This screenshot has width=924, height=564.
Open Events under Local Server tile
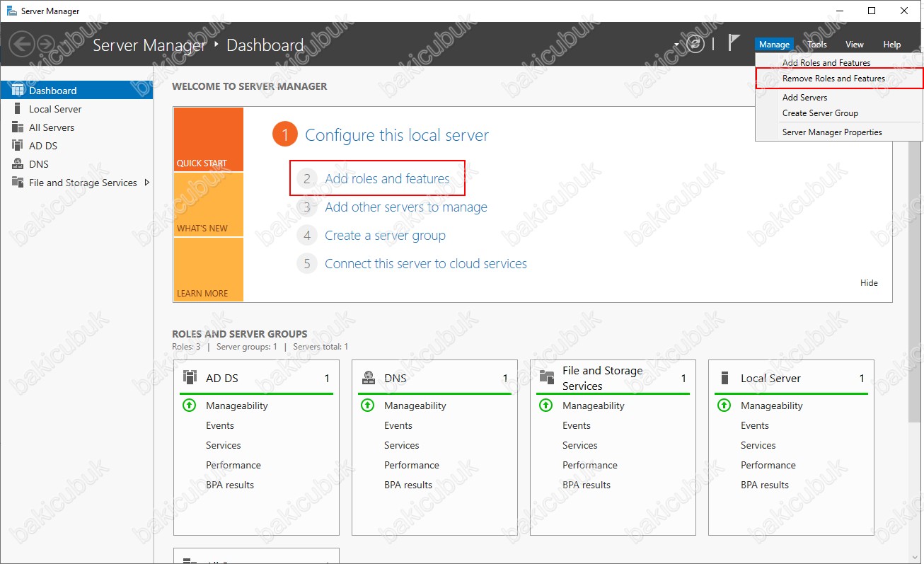pyautogui.click(x=755, y=425)
